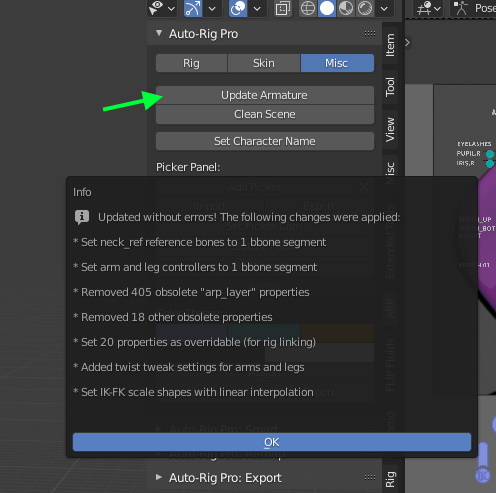Select the IRIS.R teal control dot
The height and width of the screenshot is (493, 496).
pos(490,164)
